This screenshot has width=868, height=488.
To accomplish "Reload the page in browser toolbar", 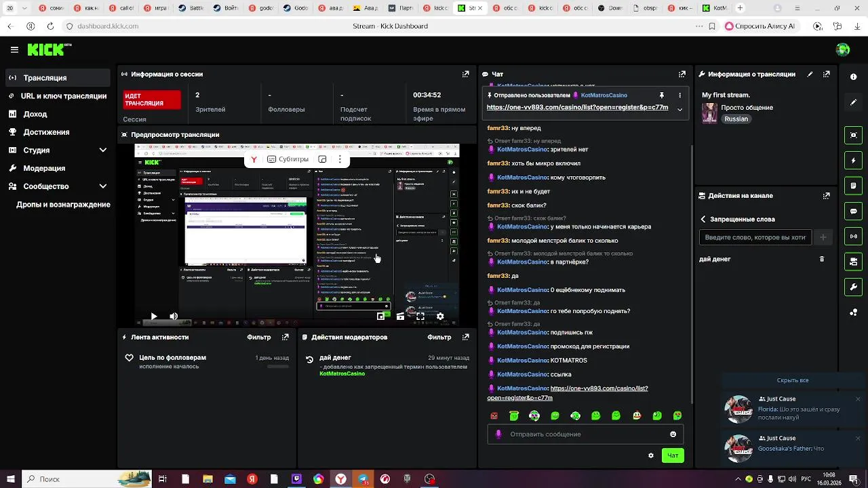I will pyautogui.click(x=50, y=26).
